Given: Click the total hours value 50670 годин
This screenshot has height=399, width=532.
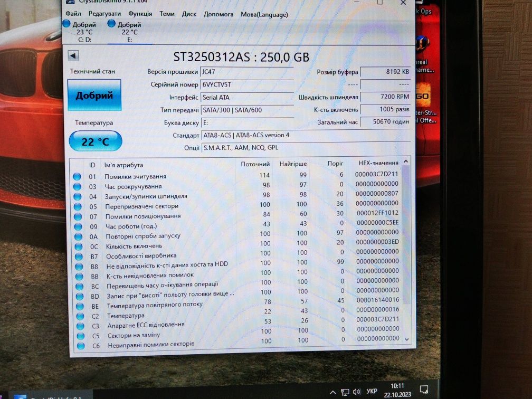Looking at the screenshot, I should click(x=385, y=121).
